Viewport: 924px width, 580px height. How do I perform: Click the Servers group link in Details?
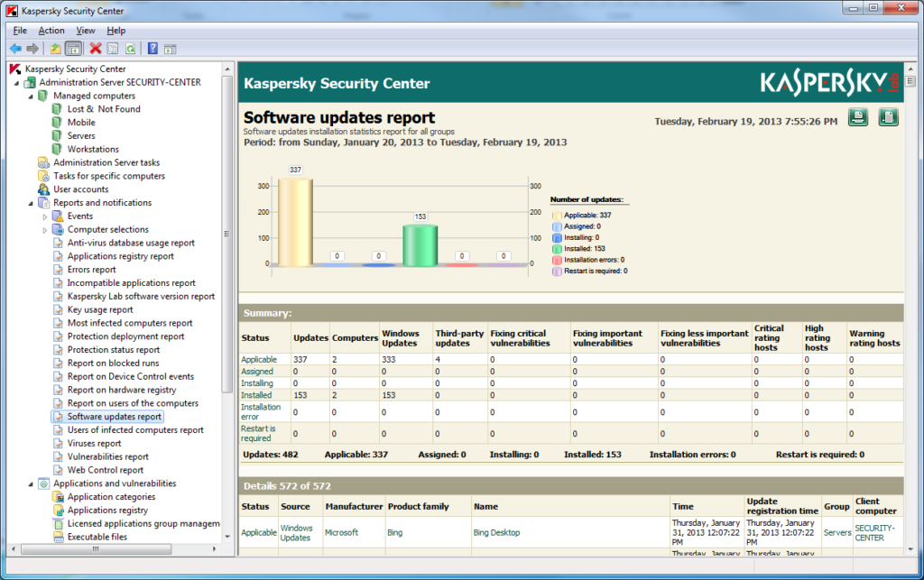pyautogui.click(x=837, y=532)
